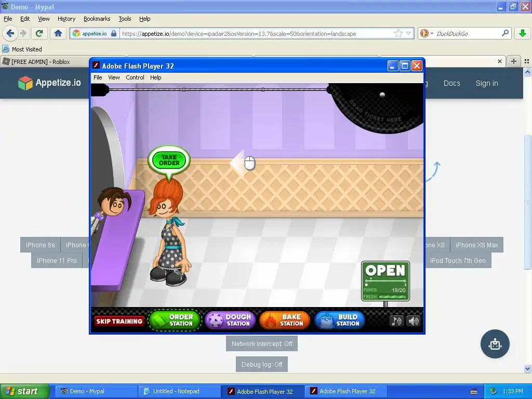Click the Appetize.io logo
Image resolution: width=532 pixels, height=399 pixels.
coord(49,83)
